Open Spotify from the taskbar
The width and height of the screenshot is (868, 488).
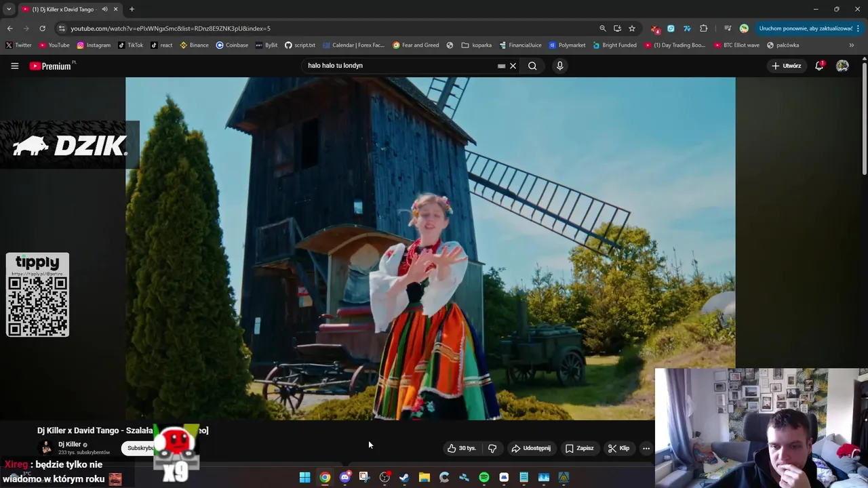pos(484,477)
